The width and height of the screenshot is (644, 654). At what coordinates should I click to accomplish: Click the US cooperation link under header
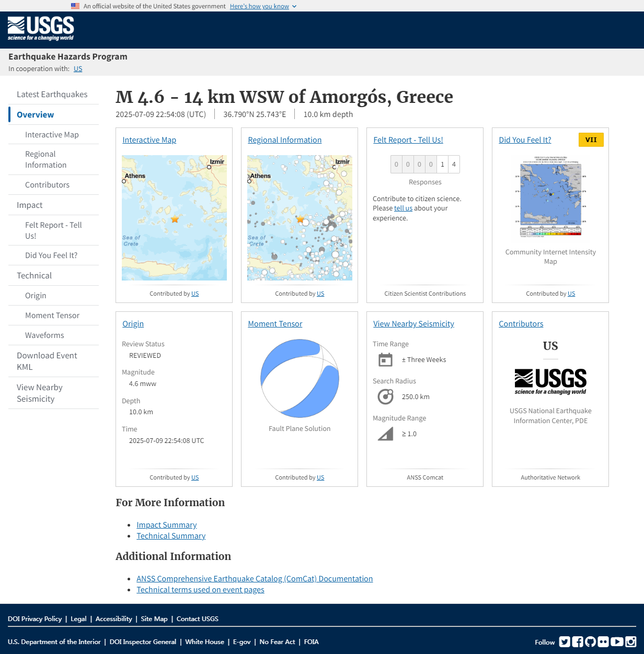coord(78,69)
